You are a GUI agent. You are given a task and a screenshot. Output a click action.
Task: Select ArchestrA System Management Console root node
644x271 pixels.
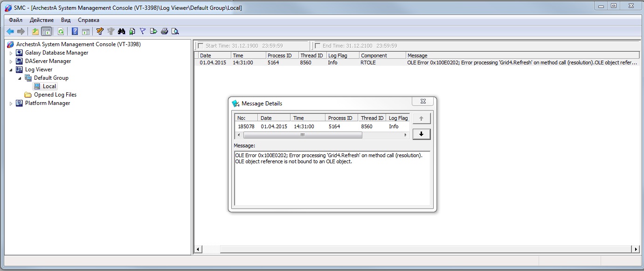78,44
